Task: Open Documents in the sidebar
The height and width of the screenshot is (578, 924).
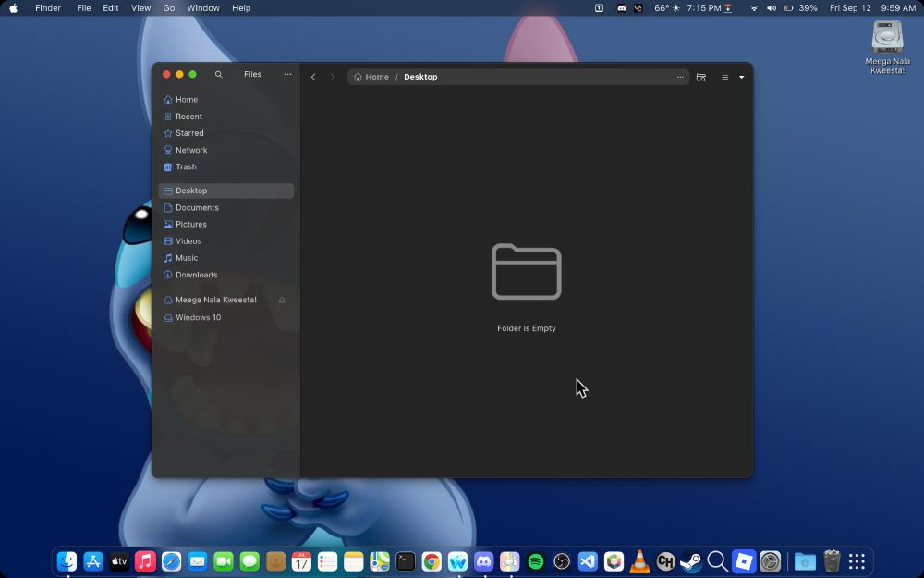Action: [x=226, y=207]
